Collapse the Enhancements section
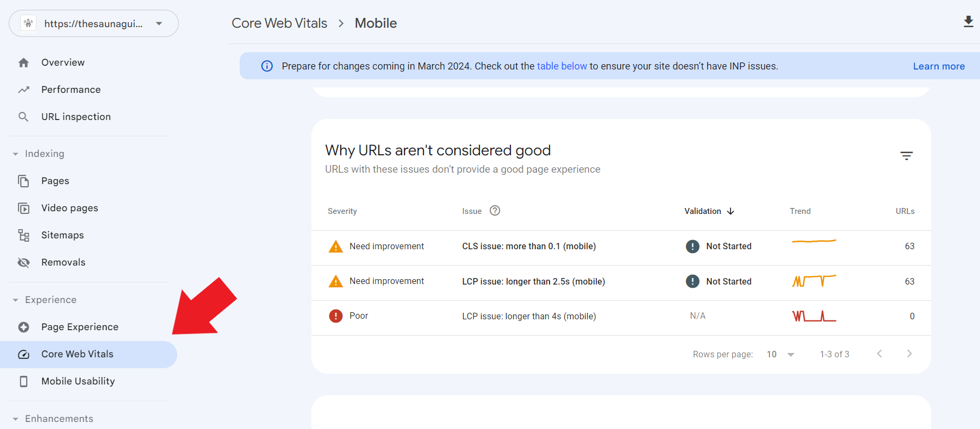This screenshot has height=429, width=980. pos(16,419)
